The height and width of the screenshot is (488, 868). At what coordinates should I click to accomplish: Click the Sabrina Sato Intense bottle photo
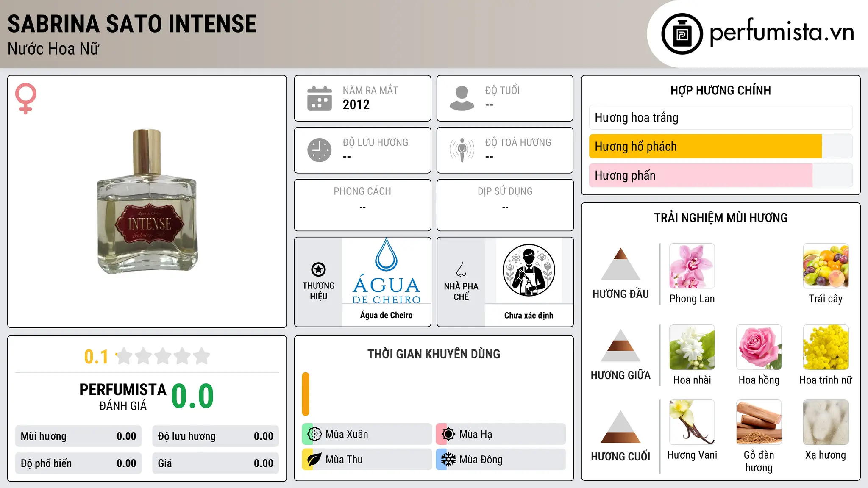tap(147, 201)
